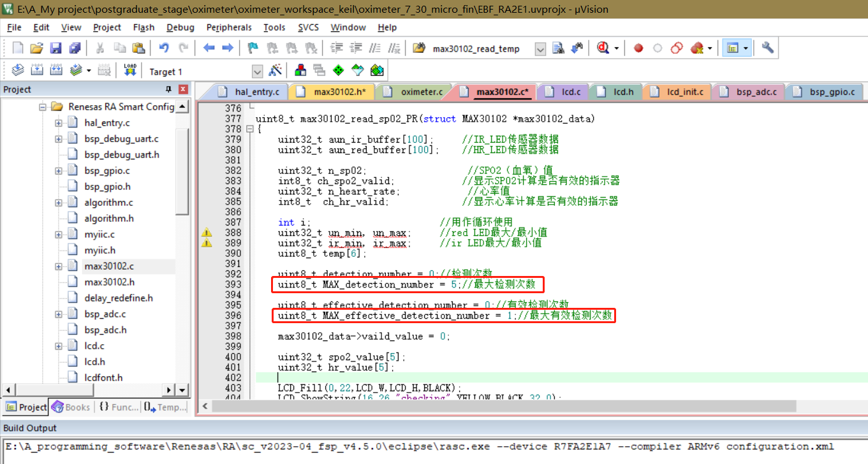Click the project tree horizontal scroll right arrow
This screenshot has width=868, height=464.
(x=169, y=389)
